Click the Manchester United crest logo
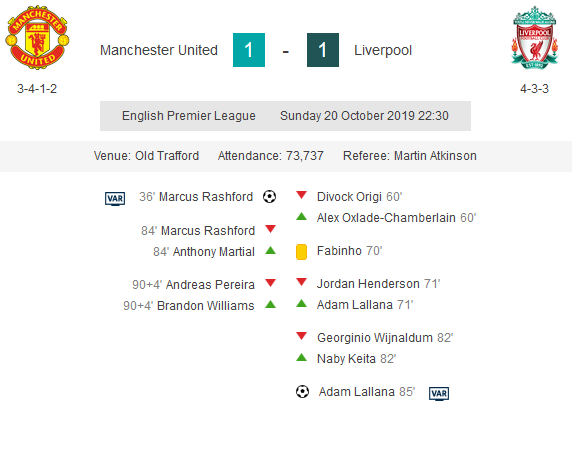The image size is (574, 459). [37, 37]
